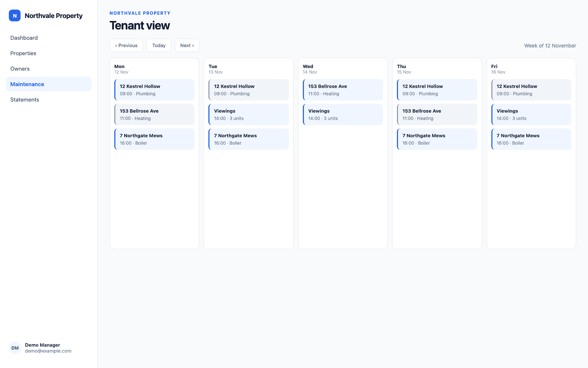Screen dimensions: 588x368
Task: Go to the Owners section
Action: pos(49,69)
